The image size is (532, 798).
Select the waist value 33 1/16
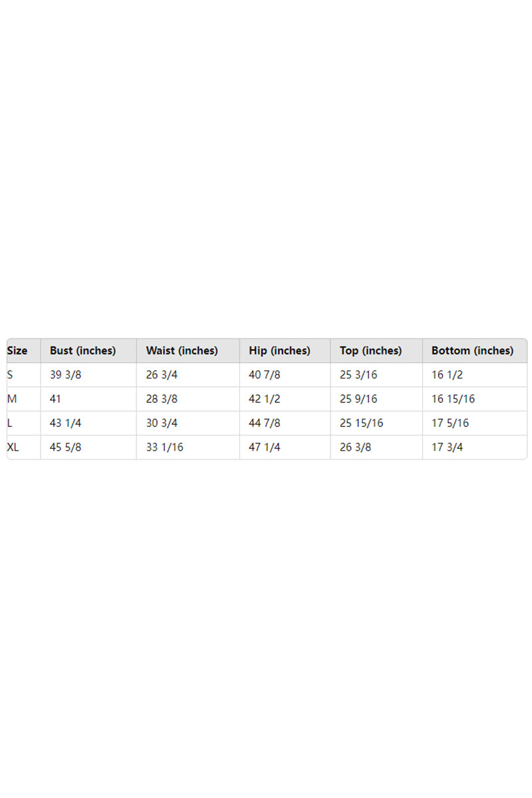tap(164, 447)
